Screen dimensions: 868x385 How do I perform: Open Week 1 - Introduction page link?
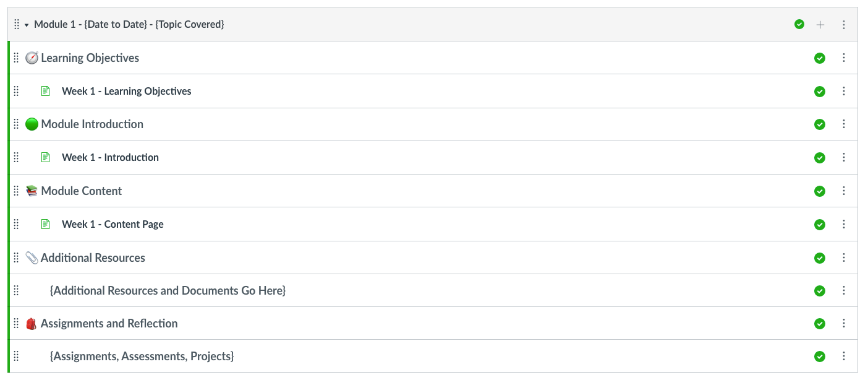click(x=110, y=157)
